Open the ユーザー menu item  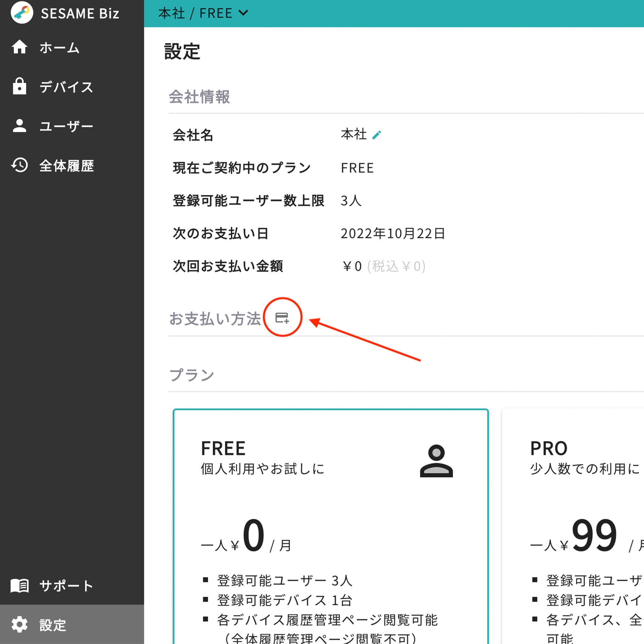coord(72,126)
